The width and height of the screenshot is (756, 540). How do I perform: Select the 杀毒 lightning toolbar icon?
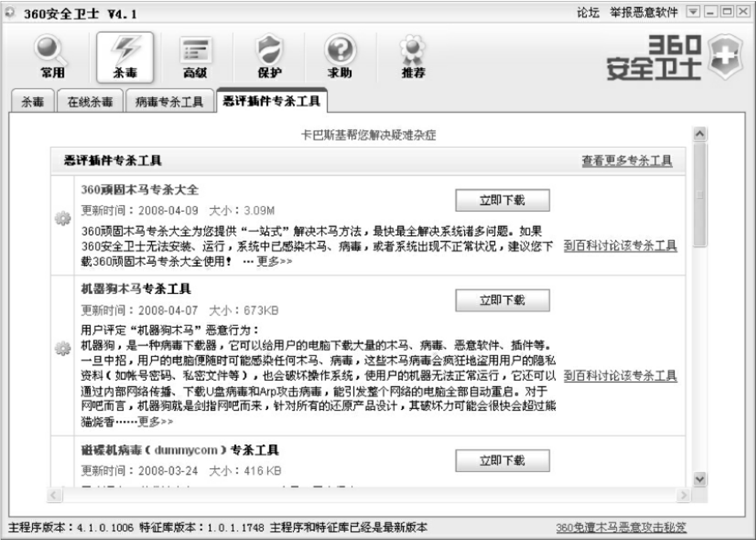[125, 57]
